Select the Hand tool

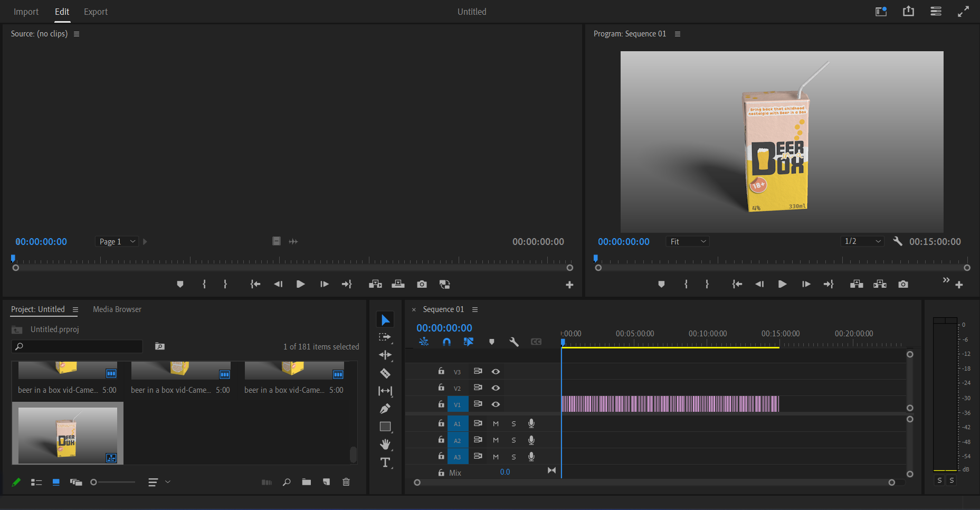pyautogui.click(x=385, y=444)
